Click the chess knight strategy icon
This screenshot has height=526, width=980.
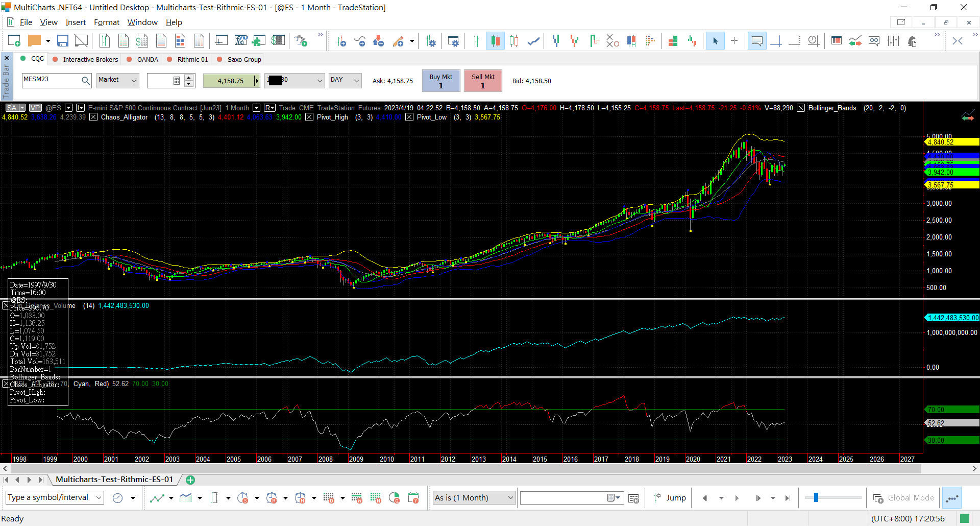coord(912,41)
